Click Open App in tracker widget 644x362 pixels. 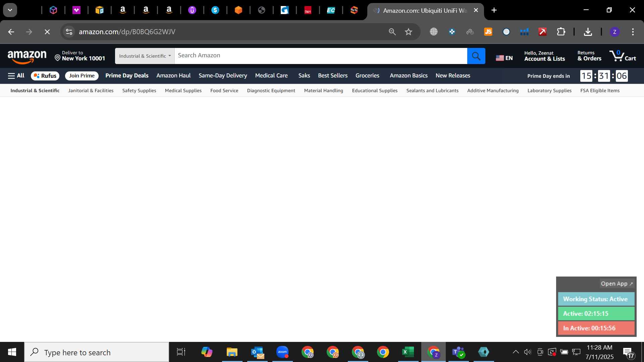616,284
